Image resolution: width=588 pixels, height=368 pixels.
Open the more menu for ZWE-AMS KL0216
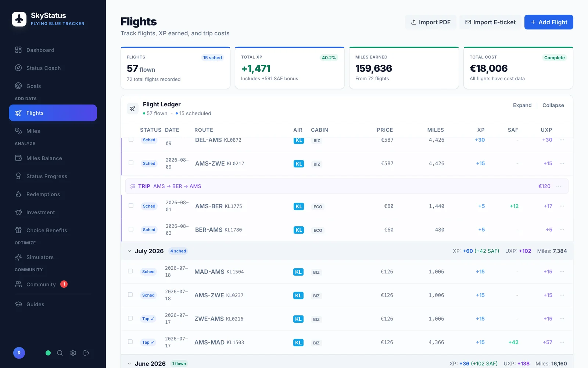click(x=562, y=319)
